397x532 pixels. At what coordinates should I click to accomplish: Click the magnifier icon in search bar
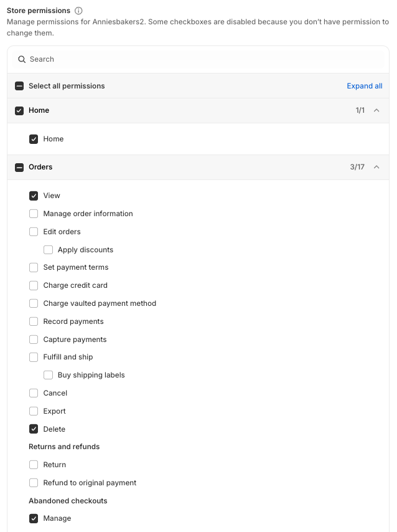(x=22, y=59)
